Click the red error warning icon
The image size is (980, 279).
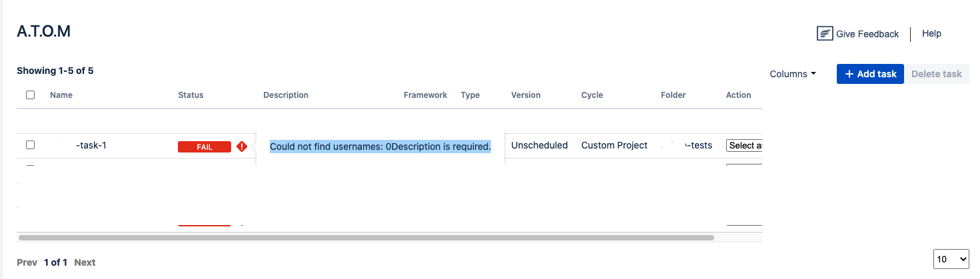click(x=242, y=146)
